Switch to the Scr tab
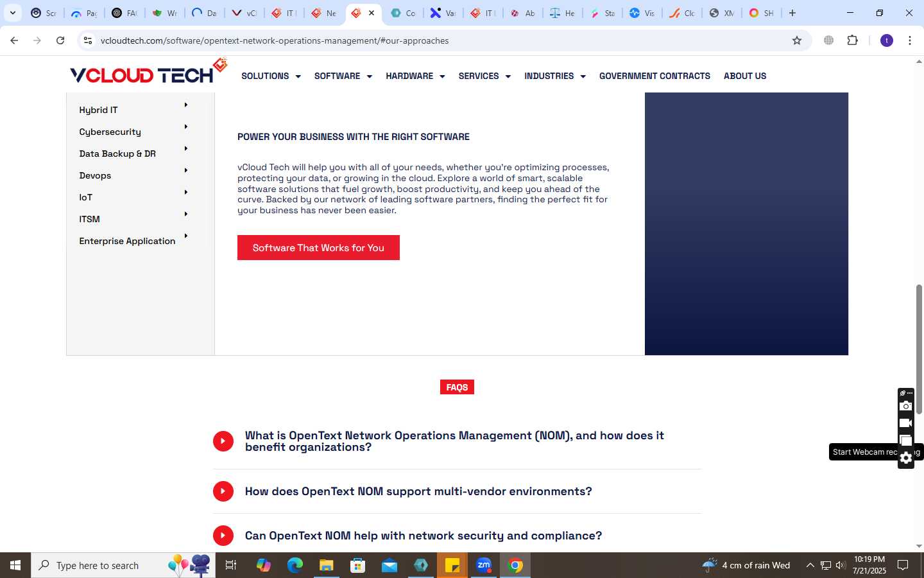 [x=44, y=13]
